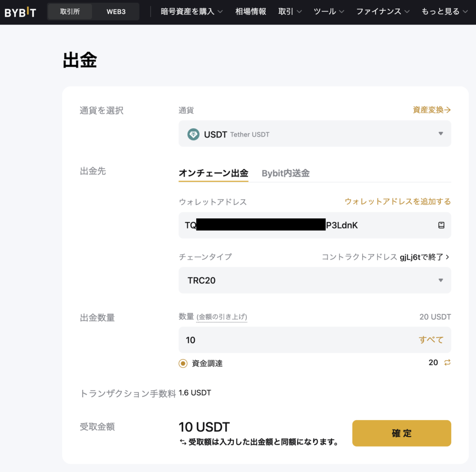Open the TRC20 chain type dropdown

pos(315,280)
